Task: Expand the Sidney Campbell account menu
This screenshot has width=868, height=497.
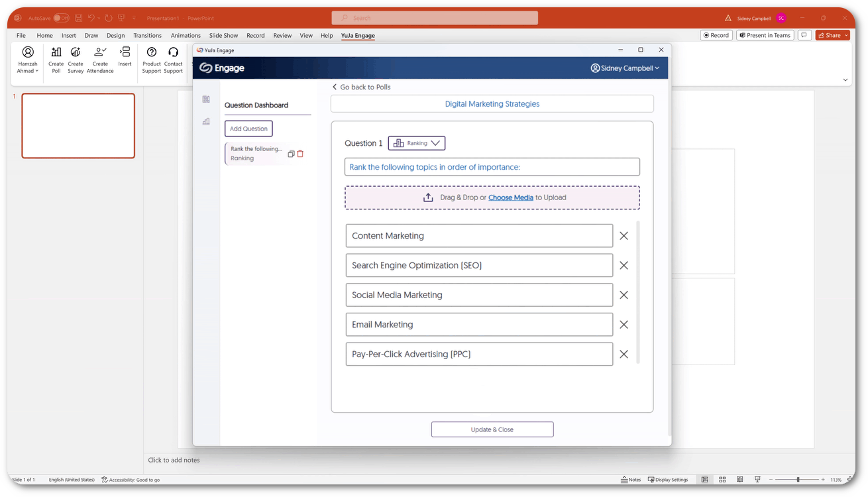Action: tap(625, 68)
